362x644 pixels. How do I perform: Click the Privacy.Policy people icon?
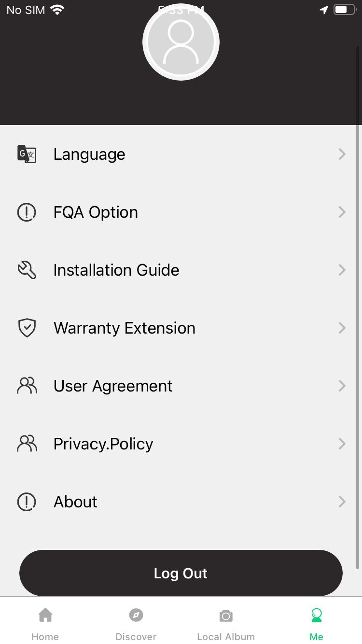(27, 444)
